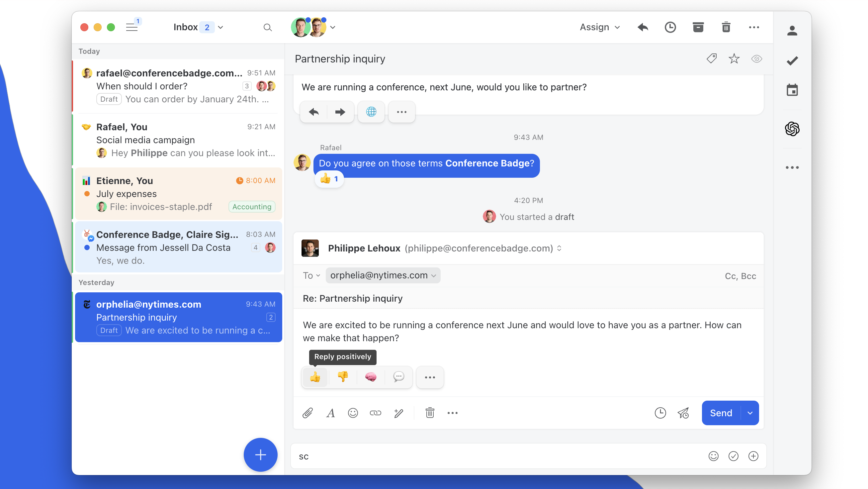Archive the conversation using the archive icon
The width and height of the screenshot is (868, 489).
point(698,27)
